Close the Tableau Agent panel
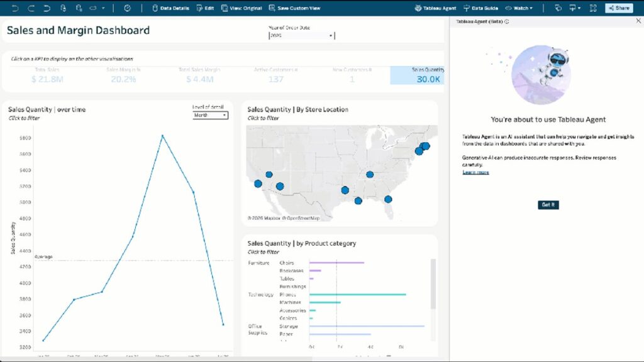The width and height of the screenshot is (644, 362). coord(638,21)
